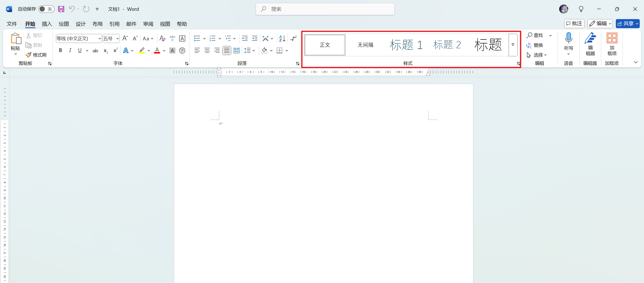Expand the Styles gallery more arrow
Image resolution: width=644 pixels, height=283 pixels.
[x=513, y=45]
